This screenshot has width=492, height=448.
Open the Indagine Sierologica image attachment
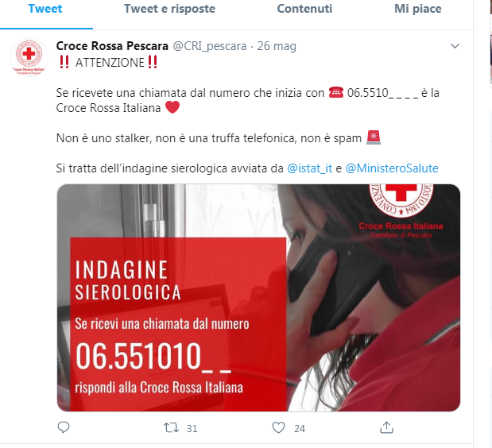[x=258, y=298]
